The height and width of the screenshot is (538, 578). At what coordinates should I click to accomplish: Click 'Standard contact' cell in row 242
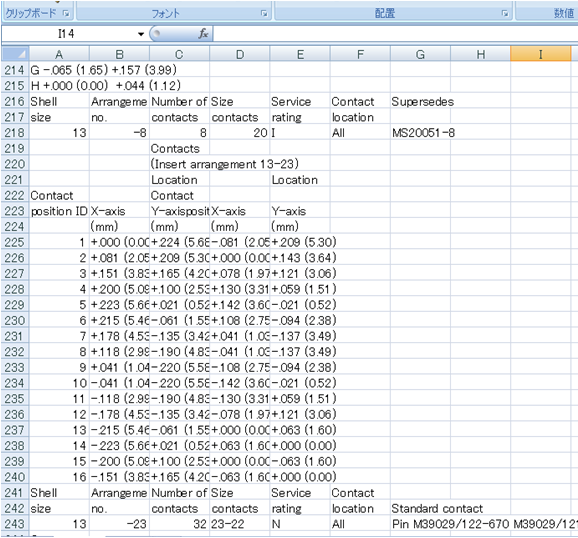tap(437, 509)
